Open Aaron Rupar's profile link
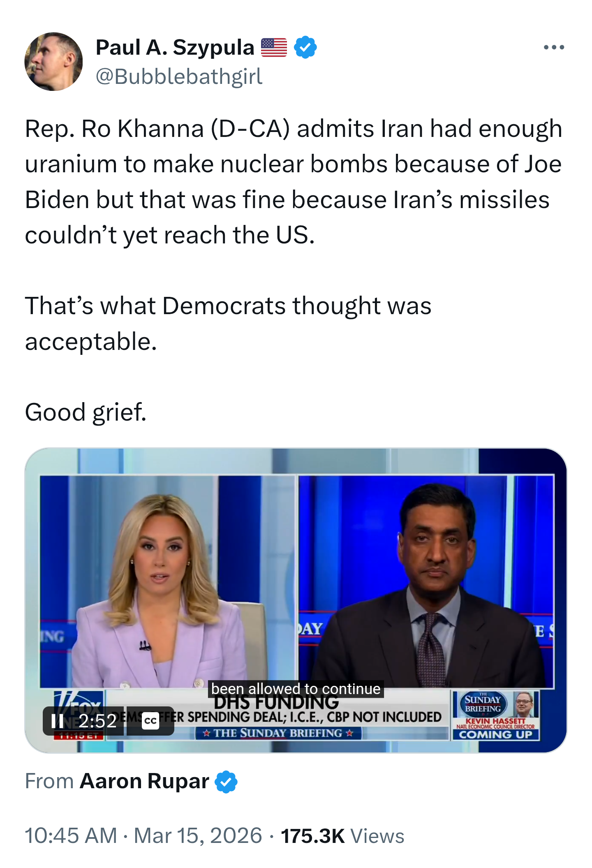The image size is (592, 868). pyautogui.click(x=144, y=781)
